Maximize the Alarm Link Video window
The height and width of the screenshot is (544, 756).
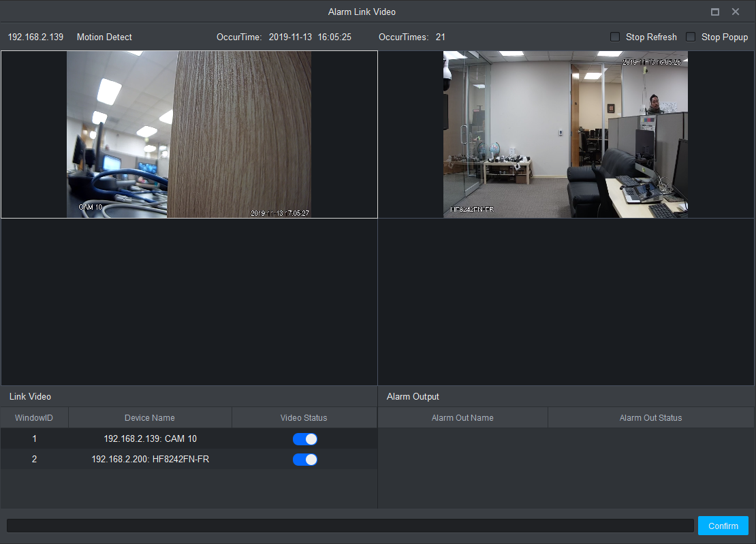[715, 12]
